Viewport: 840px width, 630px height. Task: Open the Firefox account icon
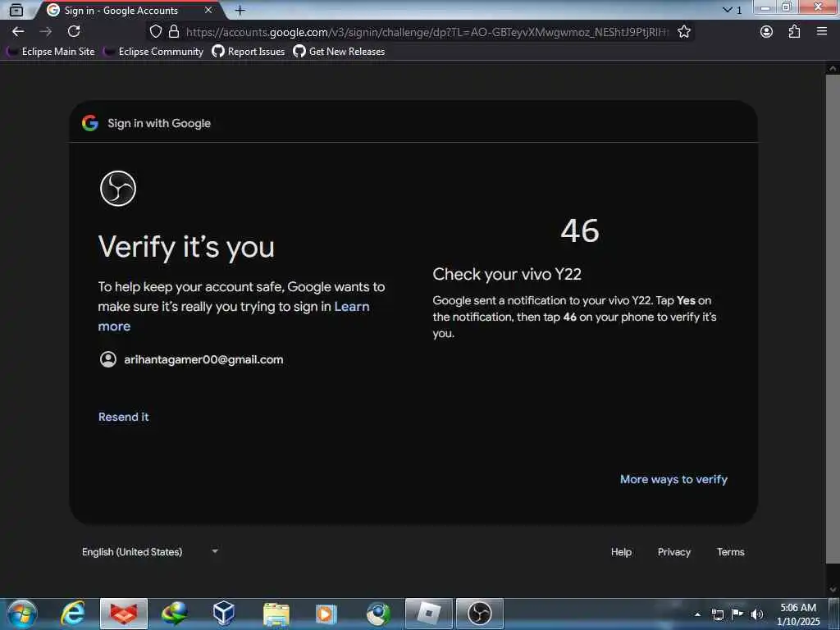click(767, 32)
